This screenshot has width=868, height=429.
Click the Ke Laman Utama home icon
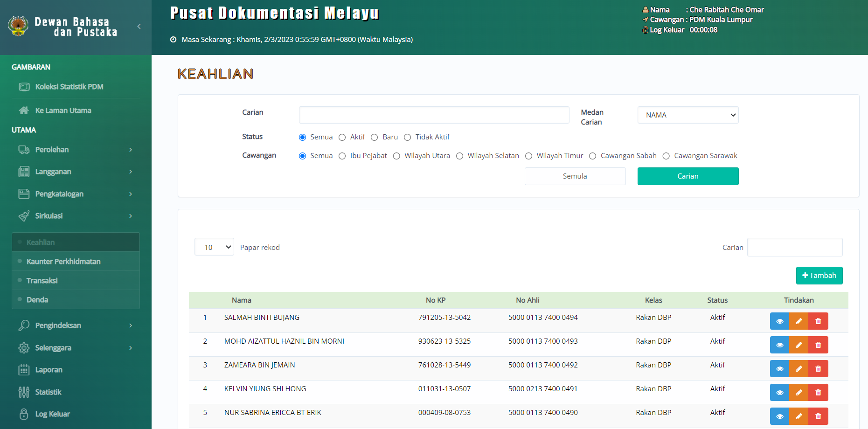[x=24, y=111]
